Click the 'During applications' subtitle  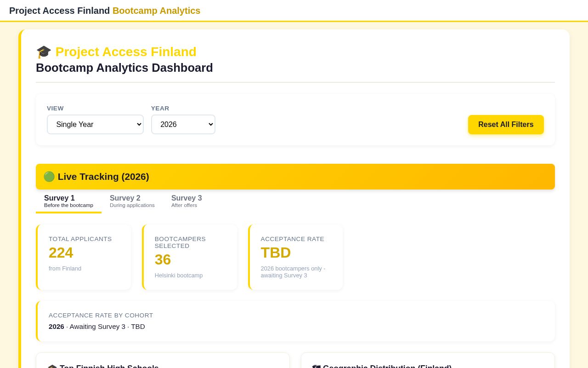(x=132, y=205)
